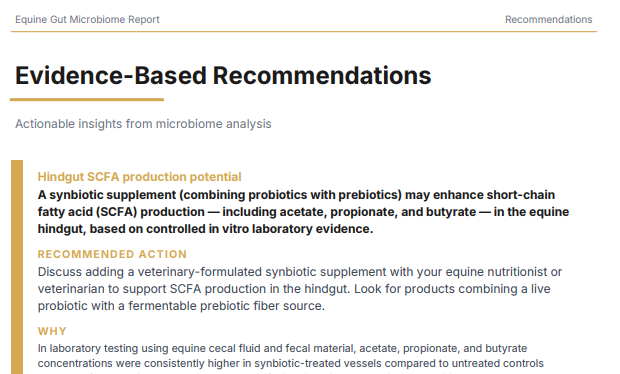The height and width of the screenshot is (374, 620).
Task: Click the paragraph starting Discuss adding a veterinary-formulated
Action: tap(300, 289)
